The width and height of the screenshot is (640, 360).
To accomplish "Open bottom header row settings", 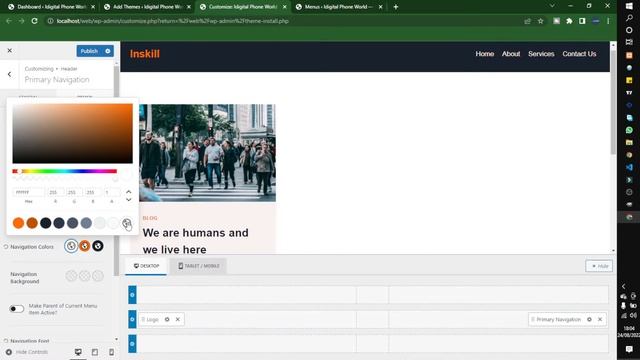I will tap(132, 344).
